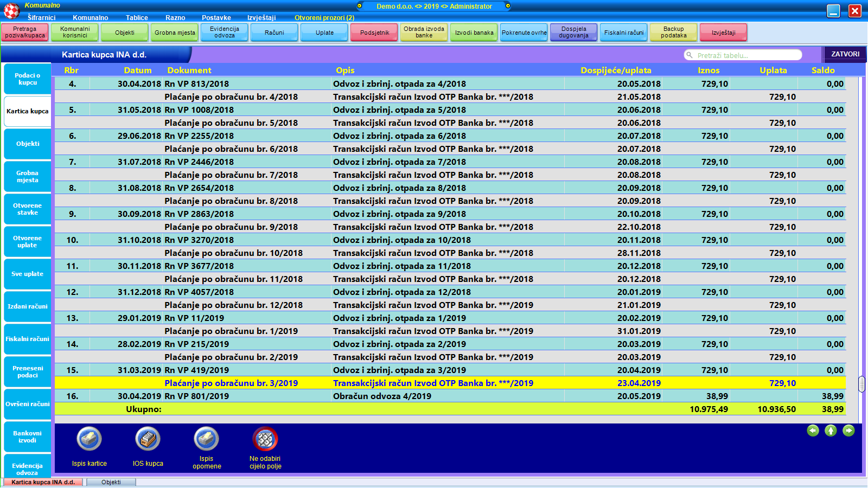The width and height of the screenshot is (868, 488).
Task: Click the Ispis kartice printer icon
Action: click(x=89, y=439)
